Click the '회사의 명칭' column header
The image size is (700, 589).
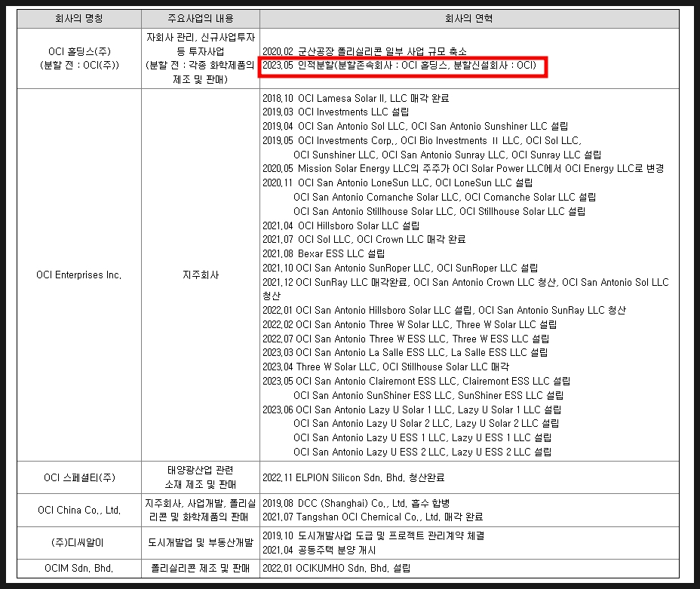pos(79,18)
